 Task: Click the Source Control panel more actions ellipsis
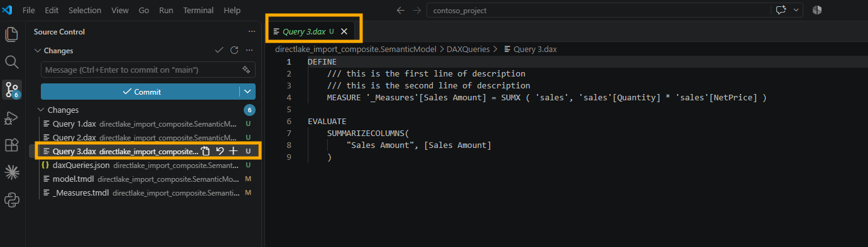point(252,31)
